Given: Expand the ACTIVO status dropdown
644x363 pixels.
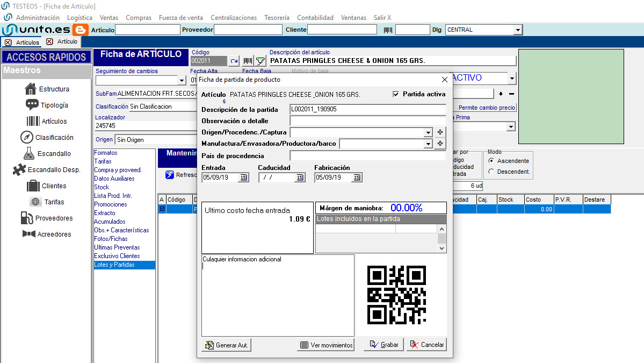Looking at the screenshot, I should [512, 78].
